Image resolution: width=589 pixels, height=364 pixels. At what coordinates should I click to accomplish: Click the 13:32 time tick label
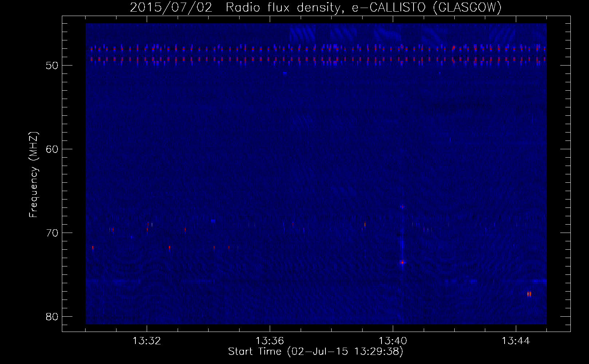pyautogui.click(x=147, y=341)
